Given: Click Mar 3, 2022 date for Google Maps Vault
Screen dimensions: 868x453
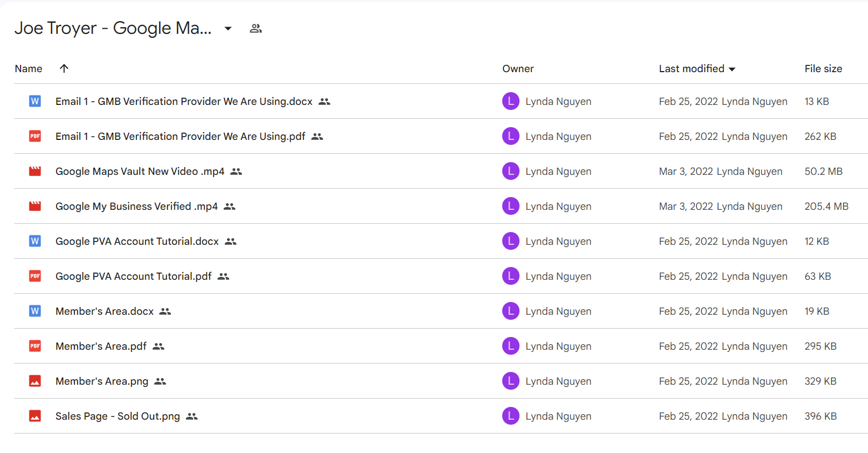Looking at the screenshot, I should [x=686, y=172].
